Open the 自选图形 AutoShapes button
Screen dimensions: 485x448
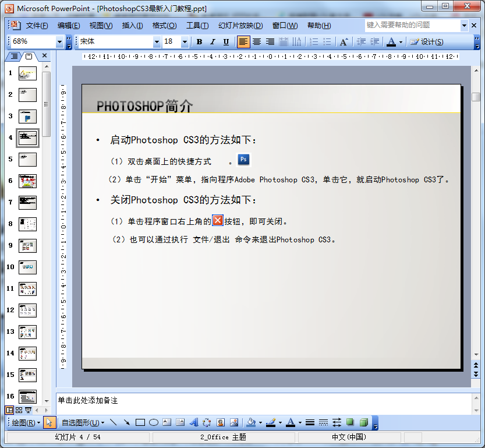pyautogui.click(x=83, y=423)
